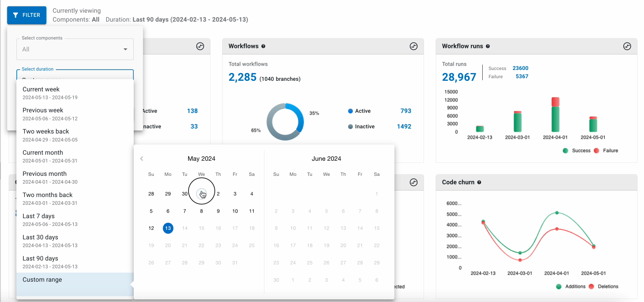Image resolution: width=644 pixels, height=302 pixels.
Task: Click the switch-view icon on the top-left card
Action: [200, 46]
